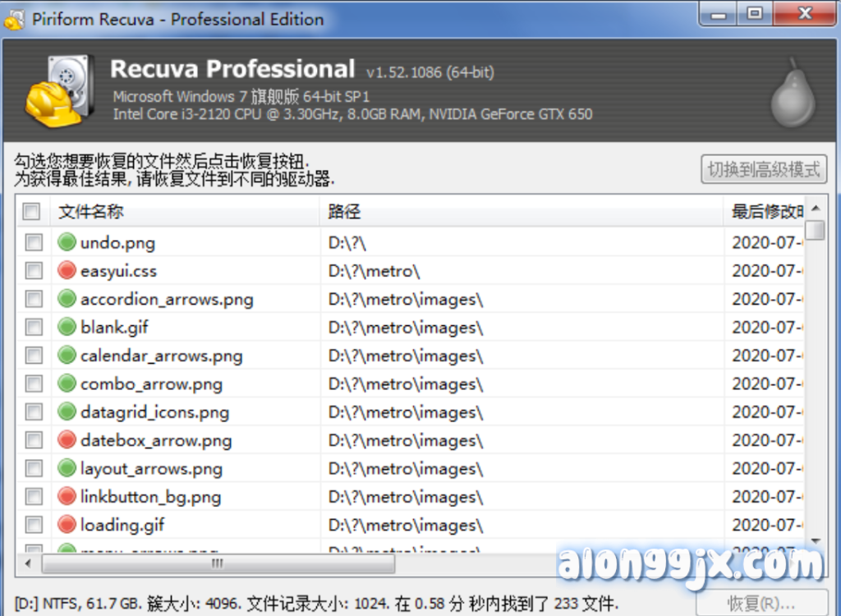Click the vertical scrollbar's up arrow
Screen dimensions: 841x616
[x=815, y=206]
